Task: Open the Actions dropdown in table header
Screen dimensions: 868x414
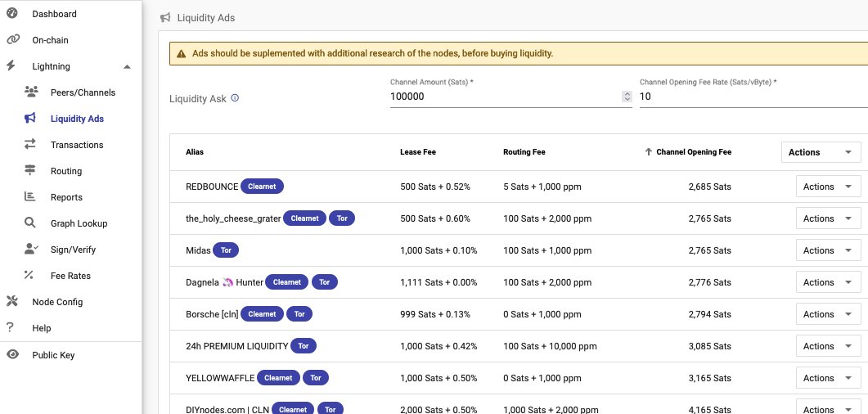Action: 821,152
